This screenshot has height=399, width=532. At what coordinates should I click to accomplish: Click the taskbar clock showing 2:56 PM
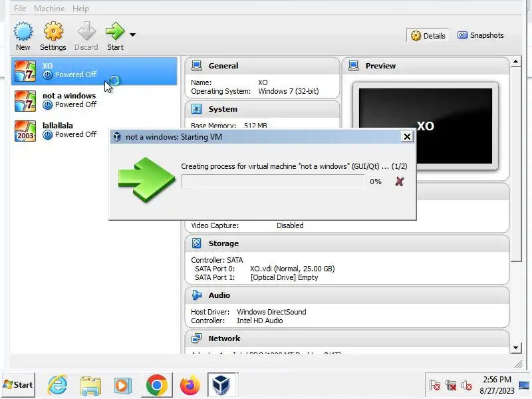click(x=497, y=385)
